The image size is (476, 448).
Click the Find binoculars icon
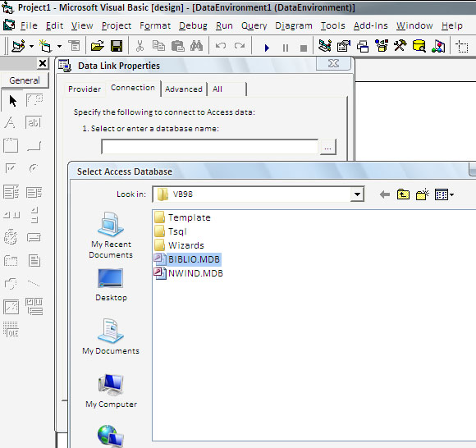[196, 46]
